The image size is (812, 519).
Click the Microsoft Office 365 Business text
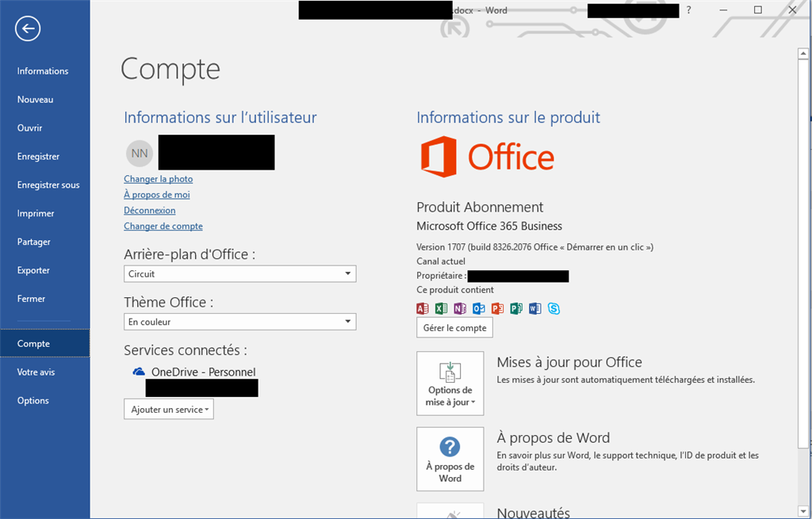pyautogui.click(x=488, y=226)
